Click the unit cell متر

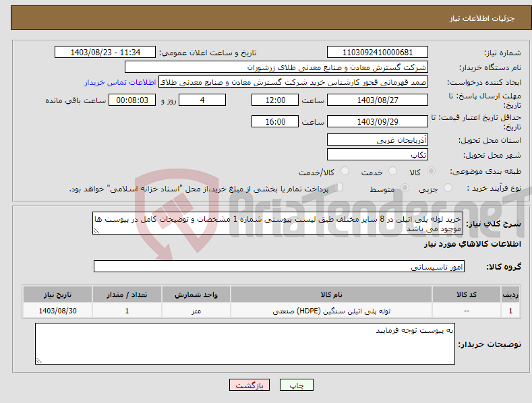tap(196, 311)
